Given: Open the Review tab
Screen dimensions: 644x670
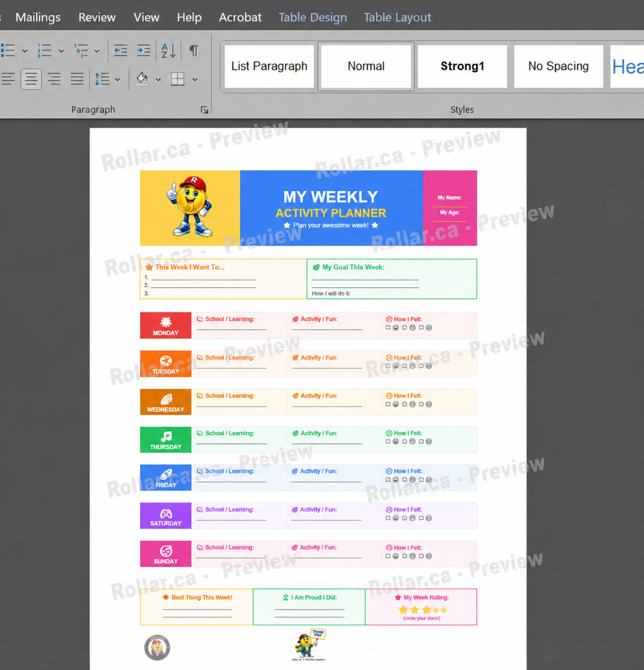Looking at the screenshot, I should point(97,17).
